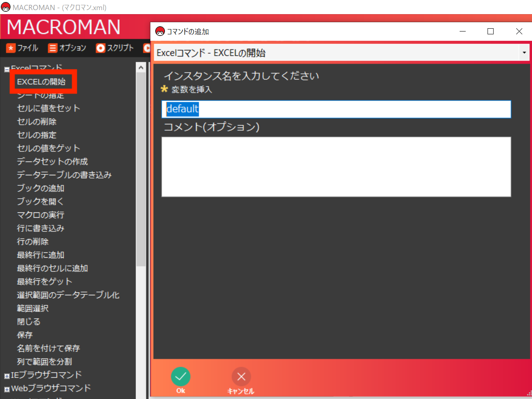Click the Macroman app icon in main title bar
Viewport: 532px width, 399px height.
click(x=6, y=7)
